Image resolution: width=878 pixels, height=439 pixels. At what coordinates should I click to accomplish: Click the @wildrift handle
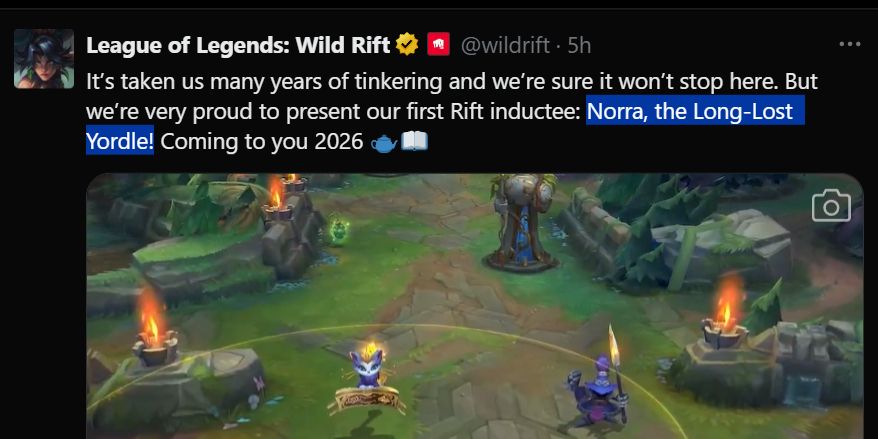coord(505,45)
